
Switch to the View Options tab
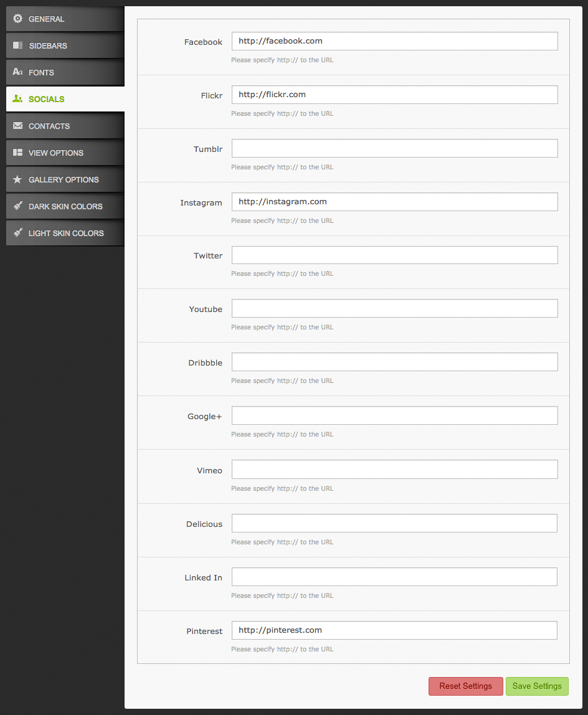pos(65,153)
